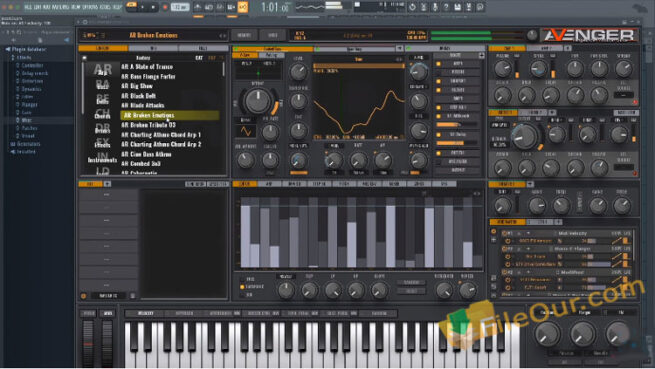Select the orange library tab above preset list
This screenshot has height=369, width=655.
pos(103,48)
